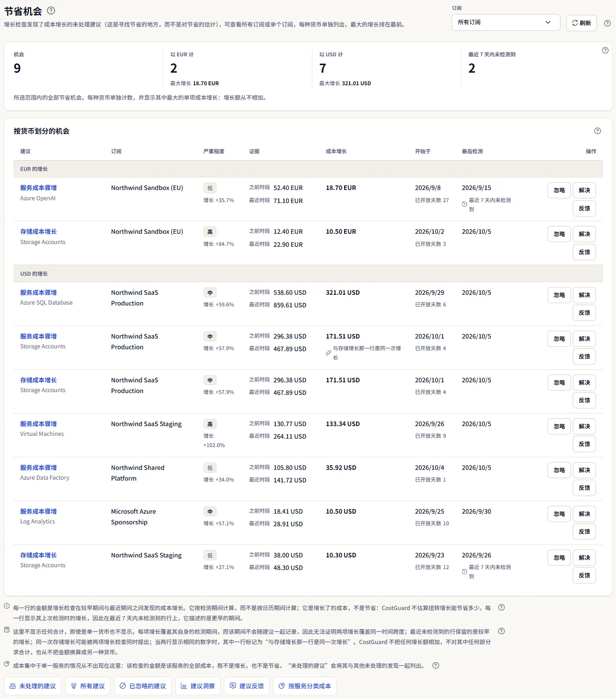Click the 最后检测 column header
This screenshot has width=616, height=699.
coord(472,151)
